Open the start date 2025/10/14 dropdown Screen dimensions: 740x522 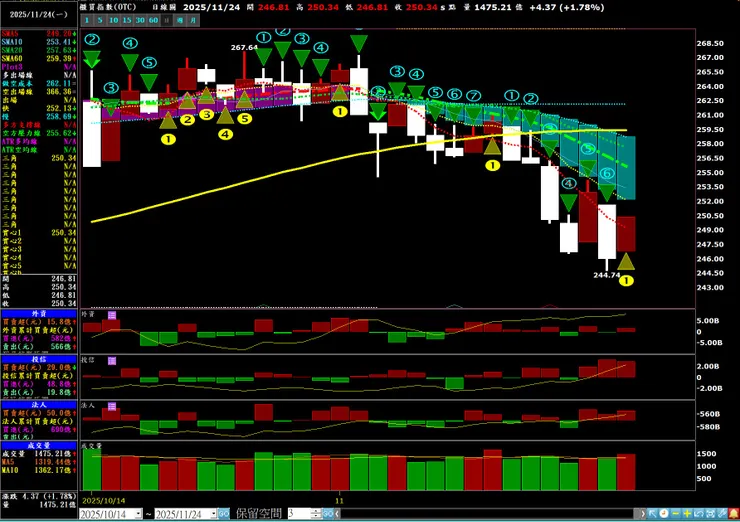(138, 514)
